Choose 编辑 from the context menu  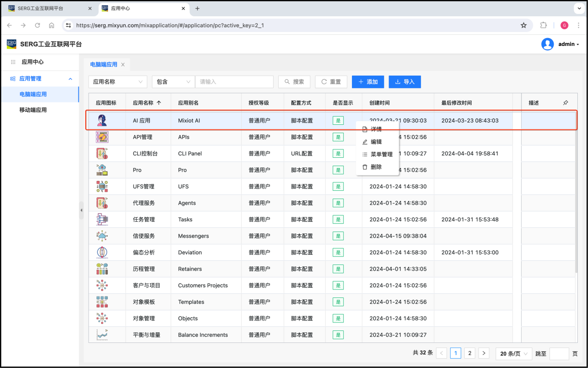[x=376, y=142]
